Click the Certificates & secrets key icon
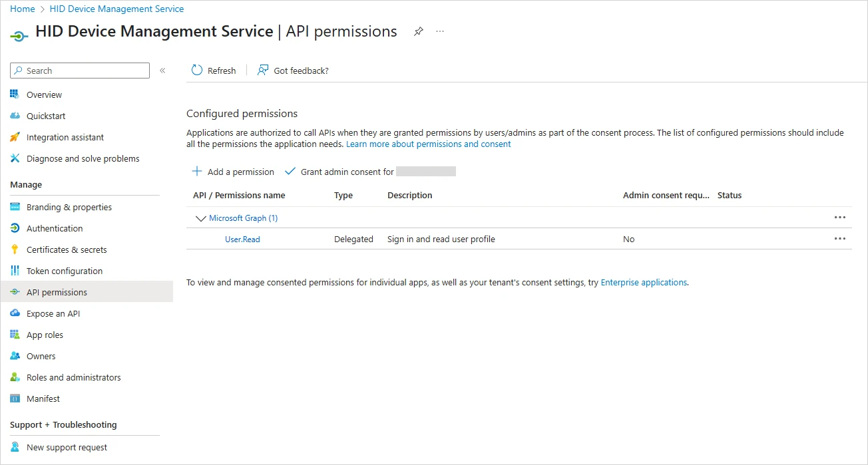Image resolution: width=868 pixels, height=465 pixels. pyautogui.click(x=15, y=249)
